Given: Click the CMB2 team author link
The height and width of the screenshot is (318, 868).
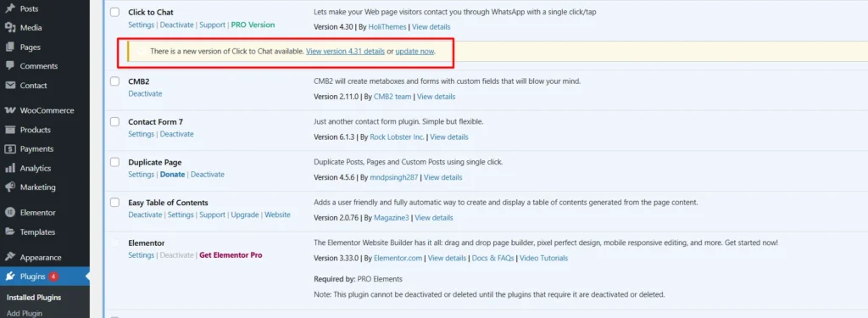Looking at the screenshot, I should (392, 97).
